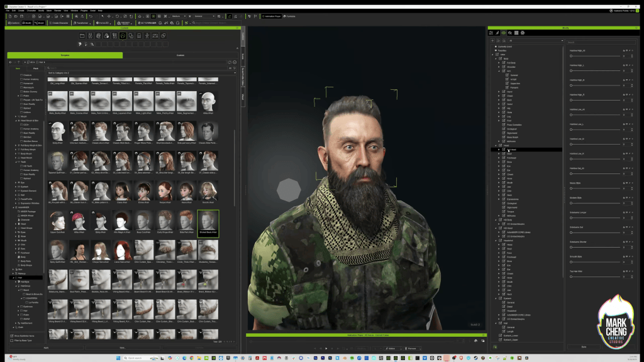Viewport: 644px width, 362px height.
Task: Click the Undo icon in main toolbar
Action: coord(91,16)
